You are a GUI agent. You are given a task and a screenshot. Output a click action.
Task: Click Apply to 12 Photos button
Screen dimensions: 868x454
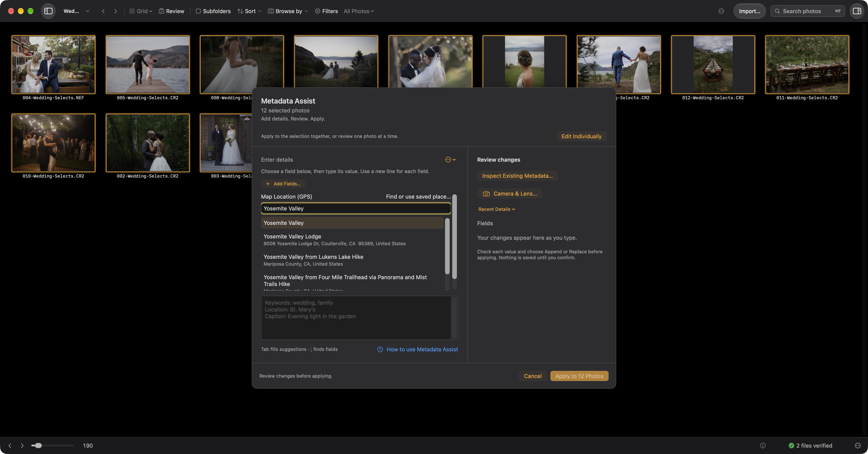579,376
